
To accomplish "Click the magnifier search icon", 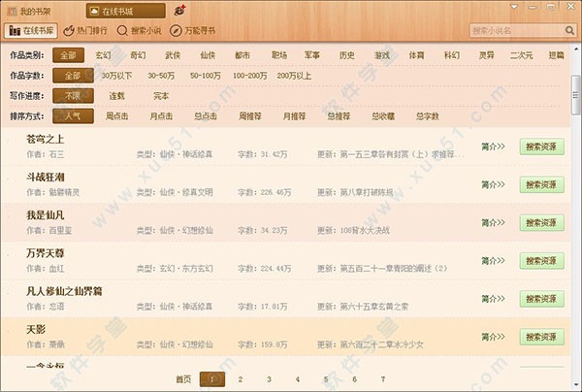I will pos(569,30).
